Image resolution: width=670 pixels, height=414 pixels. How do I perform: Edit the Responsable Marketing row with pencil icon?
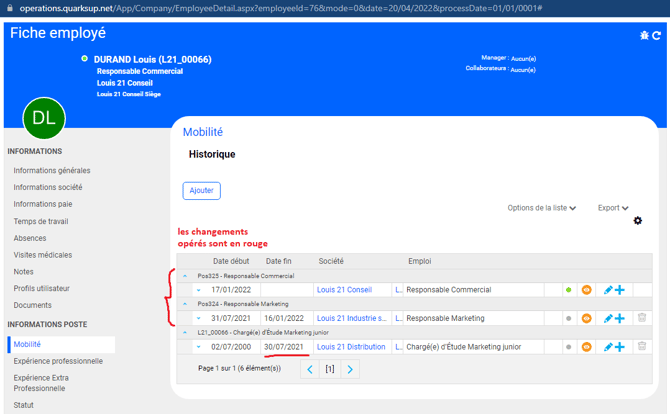click(608, 318)
